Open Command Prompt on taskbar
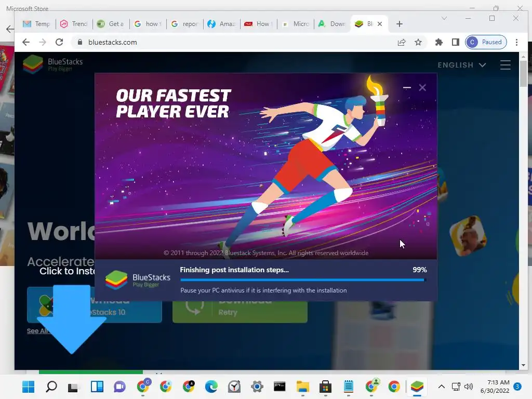The image size is (532, 399). [x=280, y=387]
